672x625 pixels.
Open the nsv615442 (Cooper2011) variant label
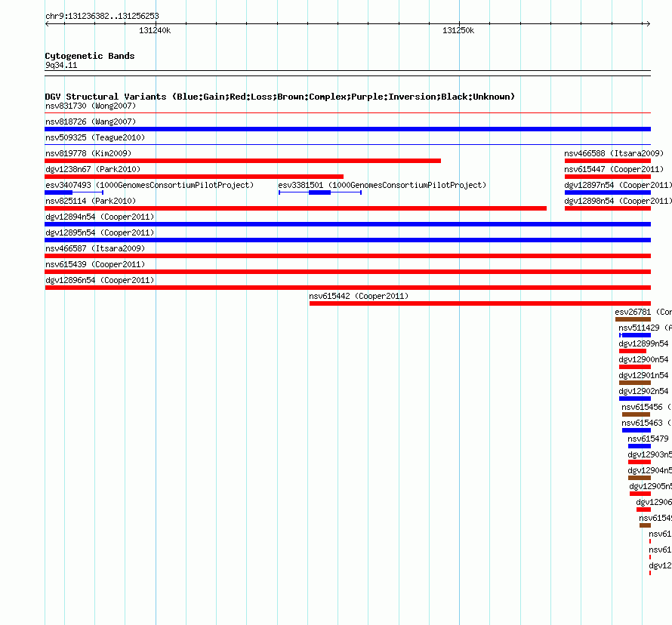(x=359, y=296)
